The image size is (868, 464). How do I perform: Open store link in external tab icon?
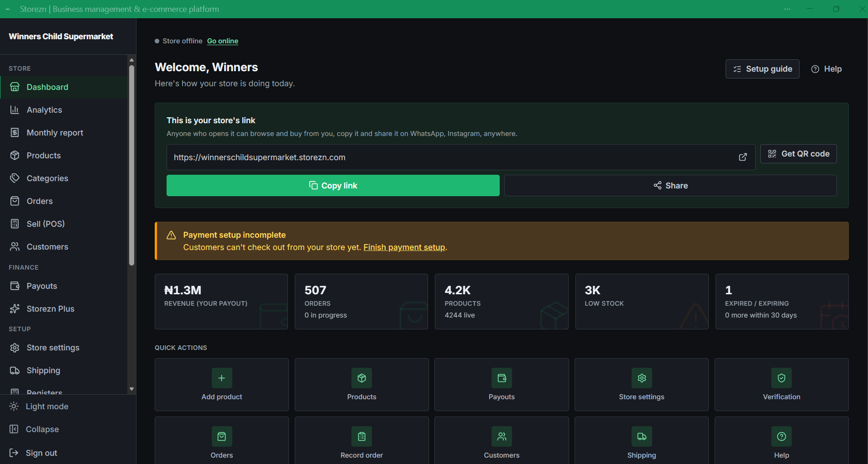(x=743, y=157)
